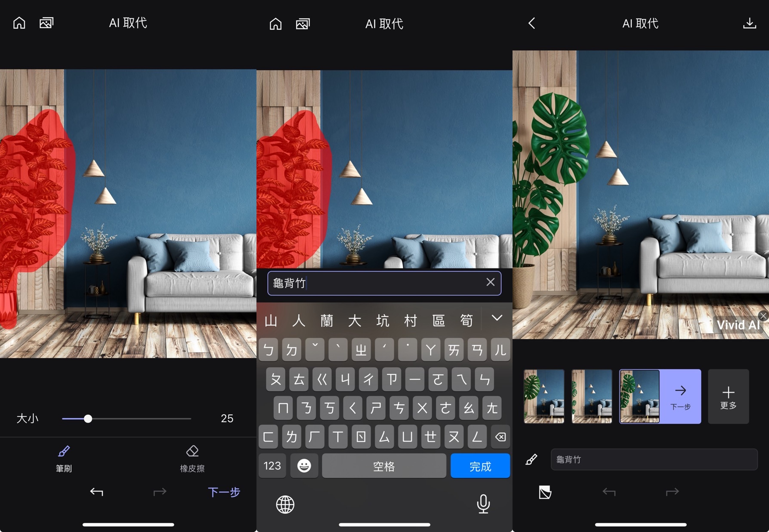Open the emoji keyboard icon
Screen dimensions: 769x532
[x=304, y=466]
